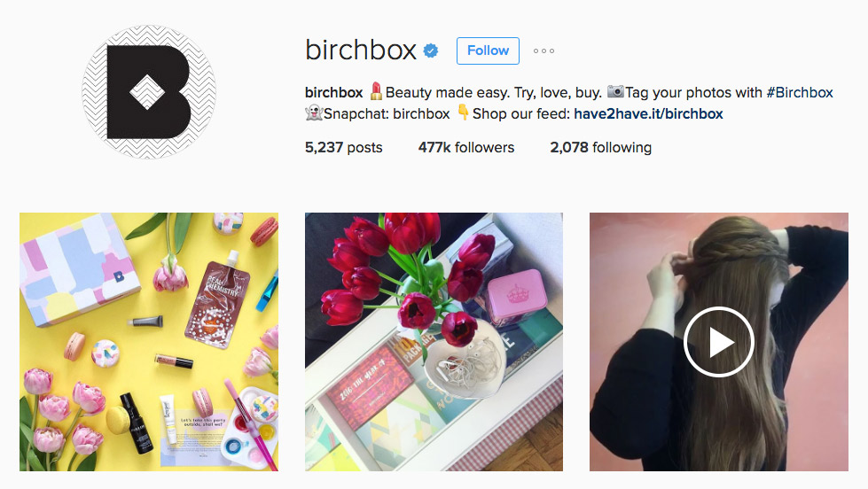The height and width of the screenshot is (489, 868).
Task: Click the Follow button
Action: click(x=488, y=50)
